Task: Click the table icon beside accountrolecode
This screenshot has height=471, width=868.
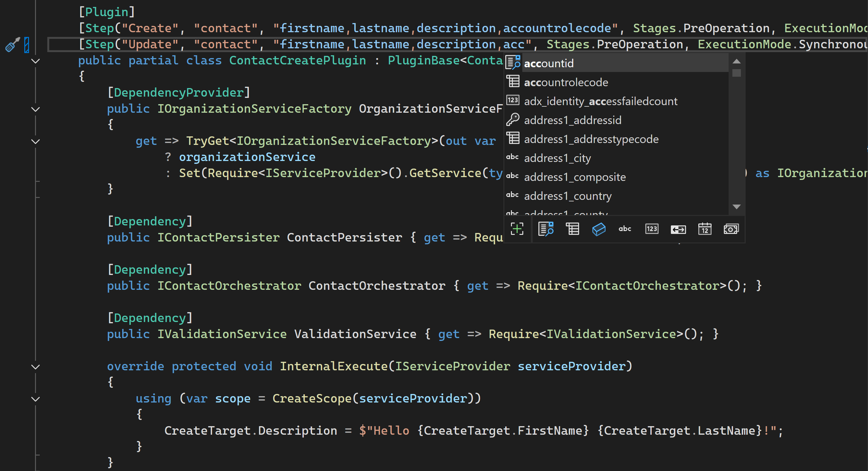Action: (513, 81)
